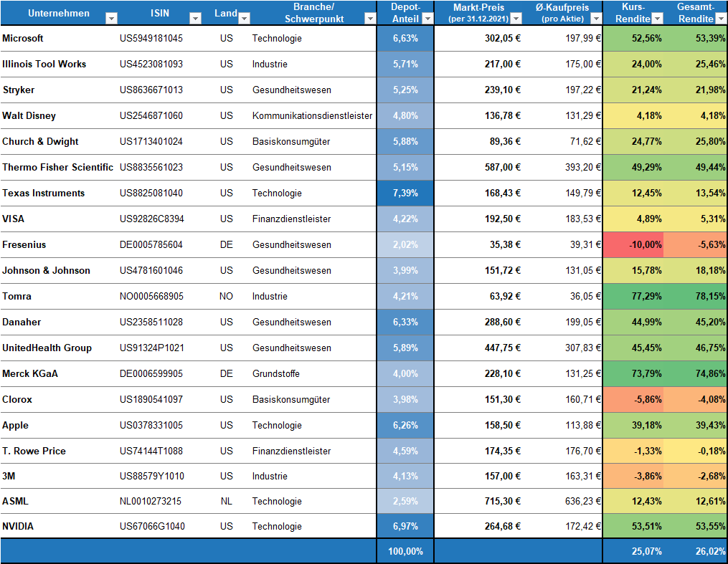Select ISIN US5949181045
728x564 pixels.
pos(151,39)
